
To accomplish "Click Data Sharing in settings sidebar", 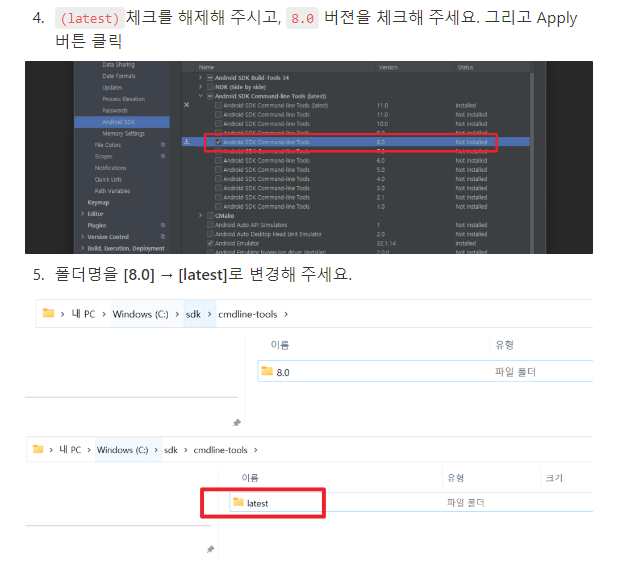I will point(118,65).
